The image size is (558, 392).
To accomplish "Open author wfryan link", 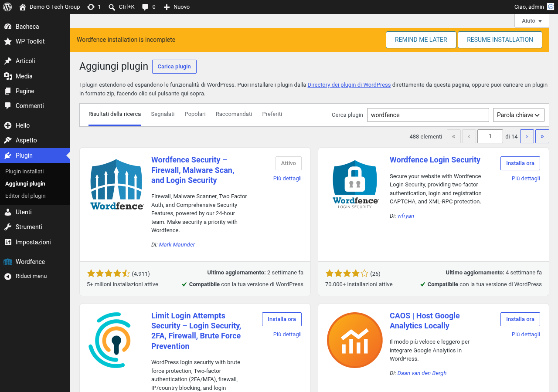I will [x=406, y=216].
